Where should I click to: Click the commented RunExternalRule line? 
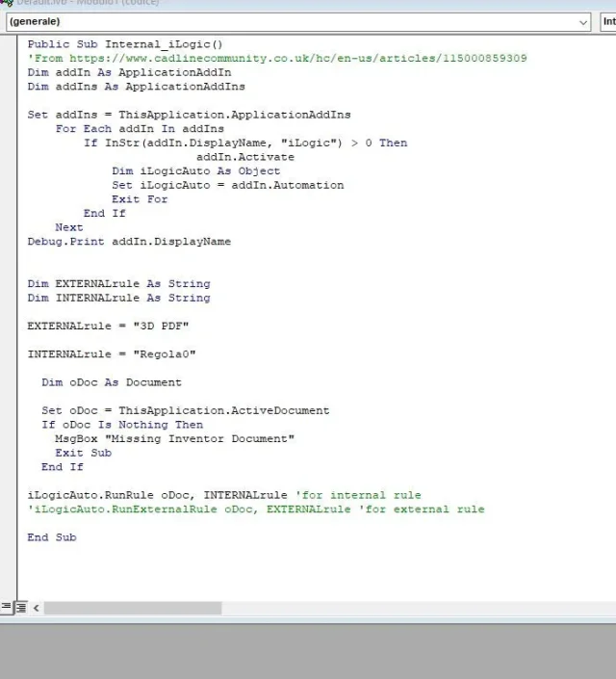(x=256, y=509)
